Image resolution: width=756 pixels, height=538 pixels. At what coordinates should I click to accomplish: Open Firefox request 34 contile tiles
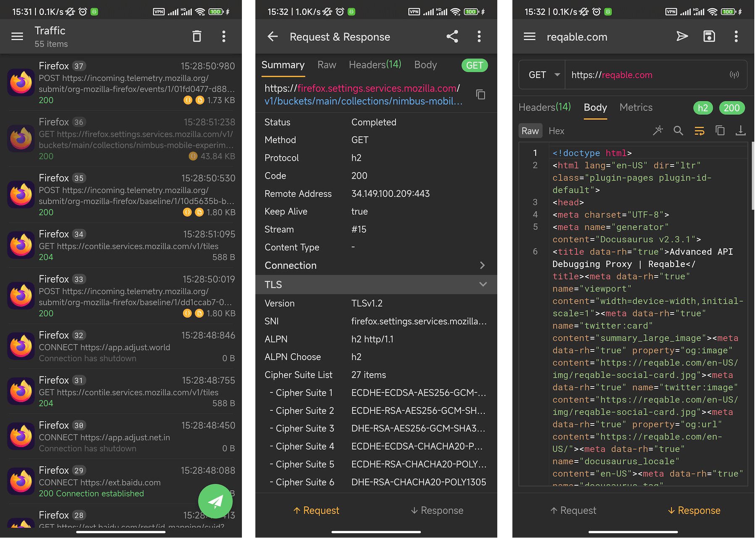[x=121, y=245]
